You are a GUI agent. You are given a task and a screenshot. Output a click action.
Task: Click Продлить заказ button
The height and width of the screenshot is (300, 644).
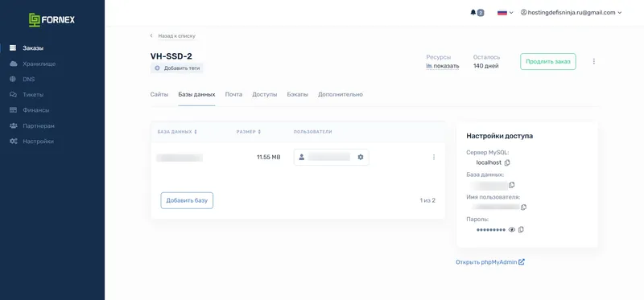[x=548, y=62]
